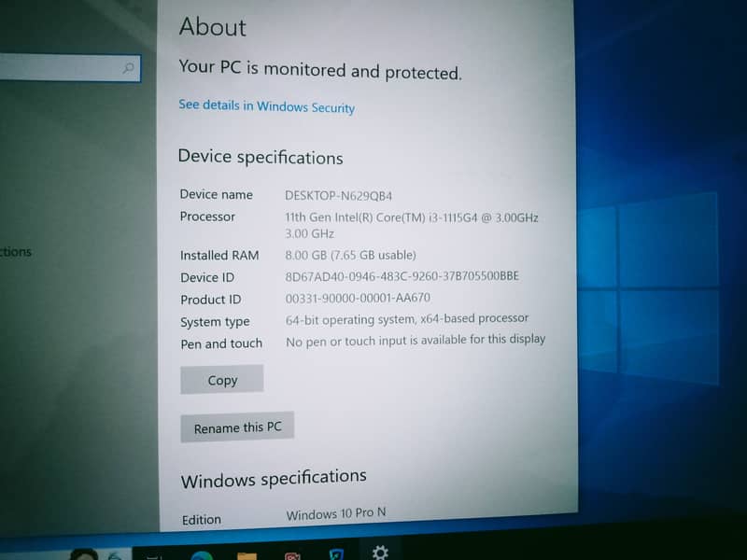
Task: Click the device name DESKTOP-N629QB4
Action: tap(338, 196)
